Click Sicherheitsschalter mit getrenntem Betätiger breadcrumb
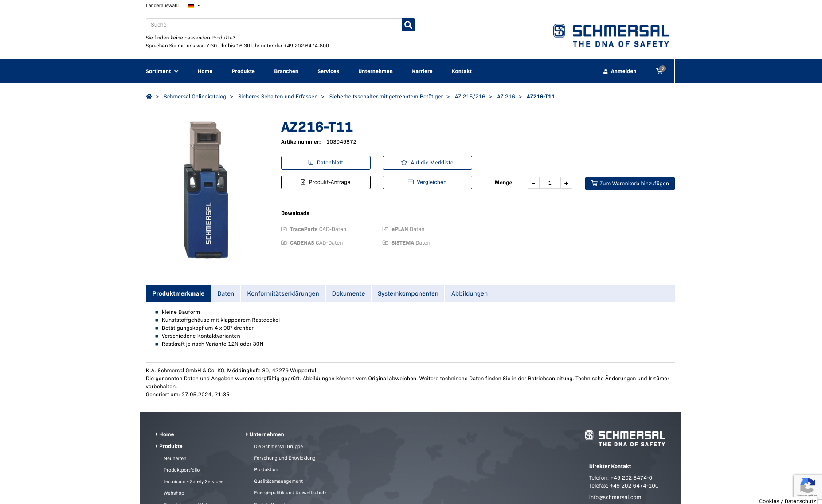822x504 pixels. (x=386, y=97)
